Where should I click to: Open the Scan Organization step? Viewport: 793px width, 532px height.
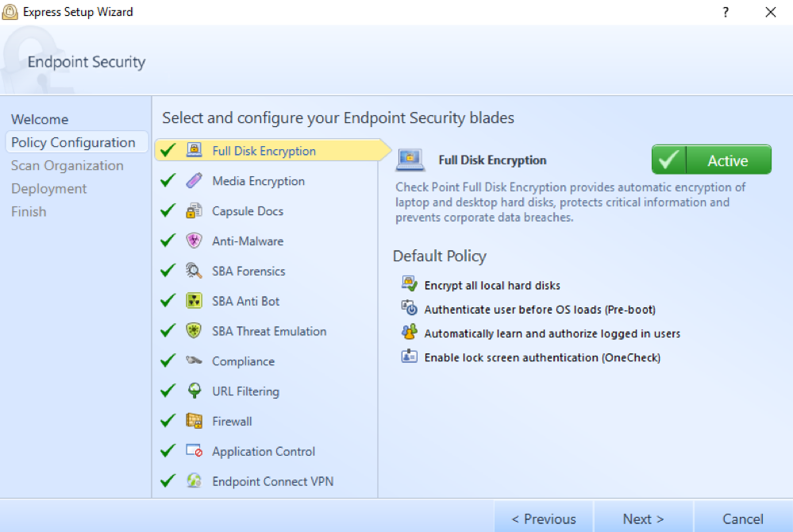click(x=67, y=165)
